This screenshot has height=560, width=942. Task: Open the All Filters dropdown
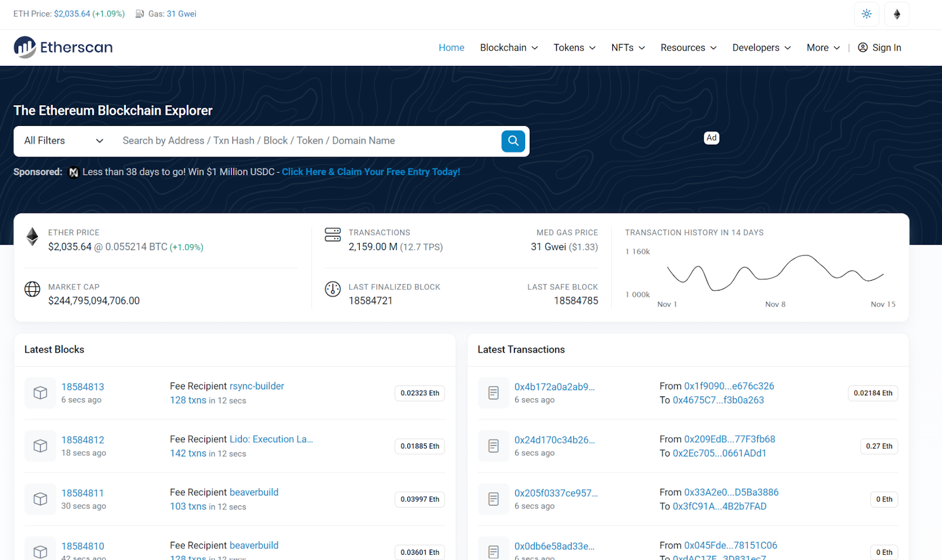click(x=64, y=141)
